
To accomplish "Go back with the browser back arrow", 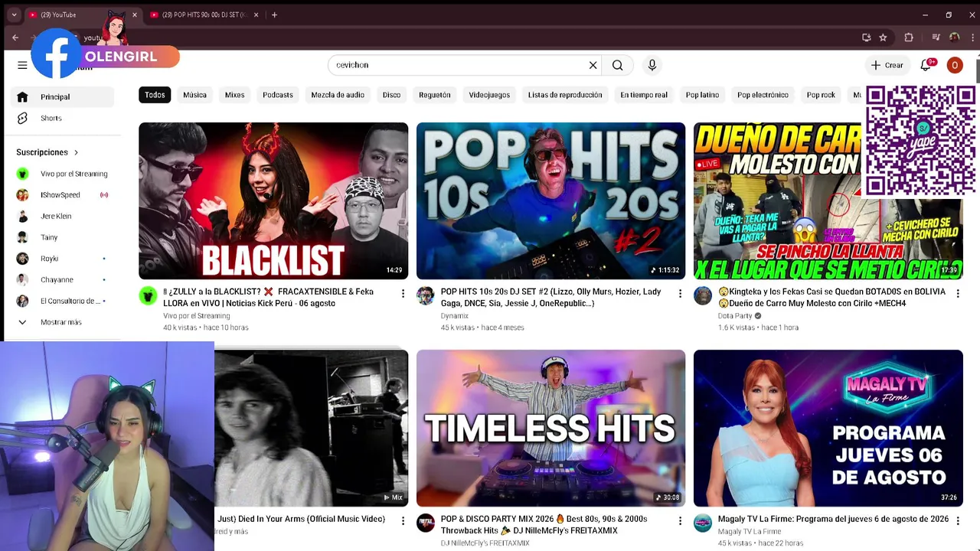I will 15,37.
